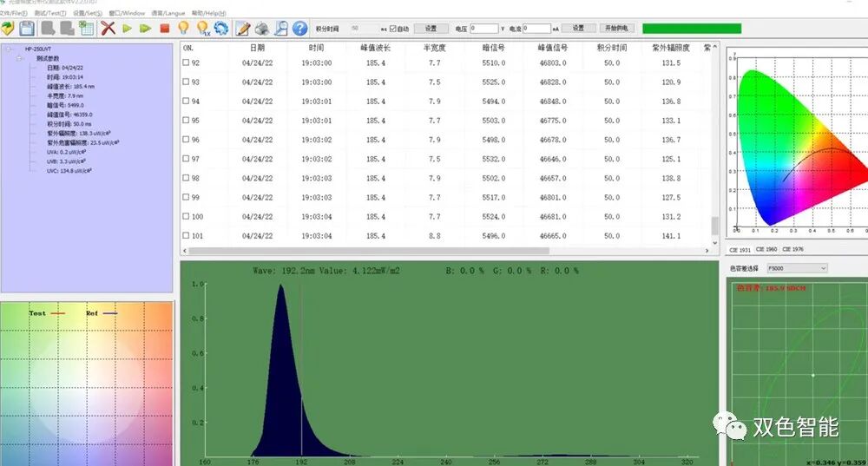868x466 pixels.
Task: Check the checkbox for row 94
Action: 186,102
